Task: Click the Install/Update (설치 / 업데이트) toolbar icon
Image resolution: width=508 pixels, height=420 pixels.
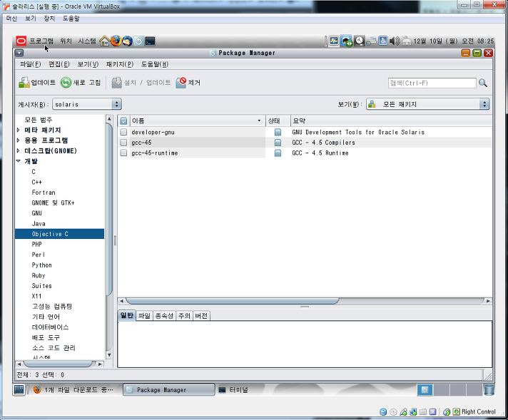Action: tap(116, 83)
